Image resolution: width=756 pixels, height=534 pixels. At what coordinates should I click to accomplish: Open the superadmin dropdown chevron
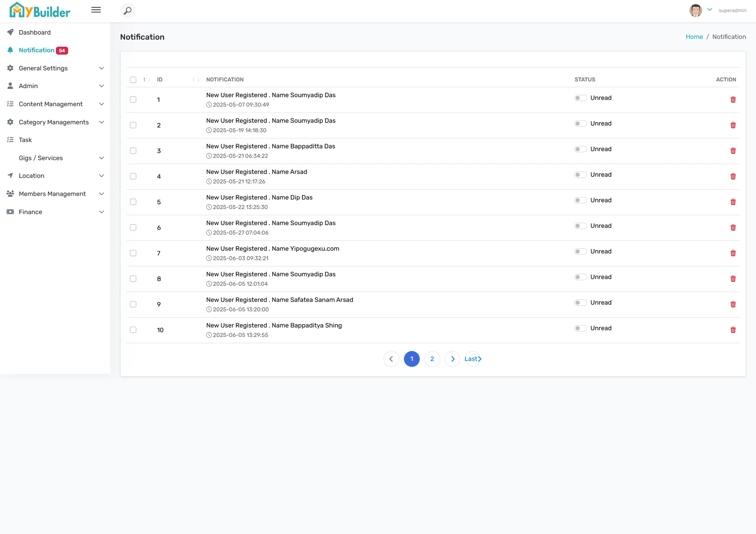(709, 10)
